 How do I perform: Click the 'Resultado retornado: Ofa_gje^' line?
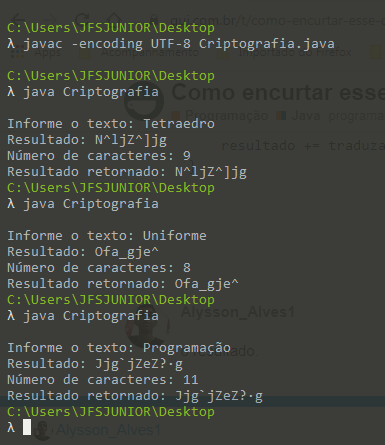point(123,284)
